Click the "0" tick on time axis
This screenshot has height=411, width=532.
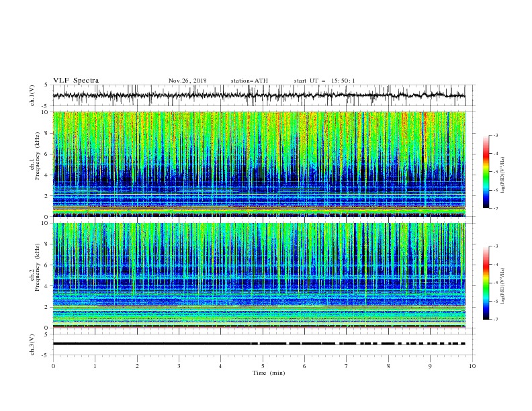(x=53, y=366)
